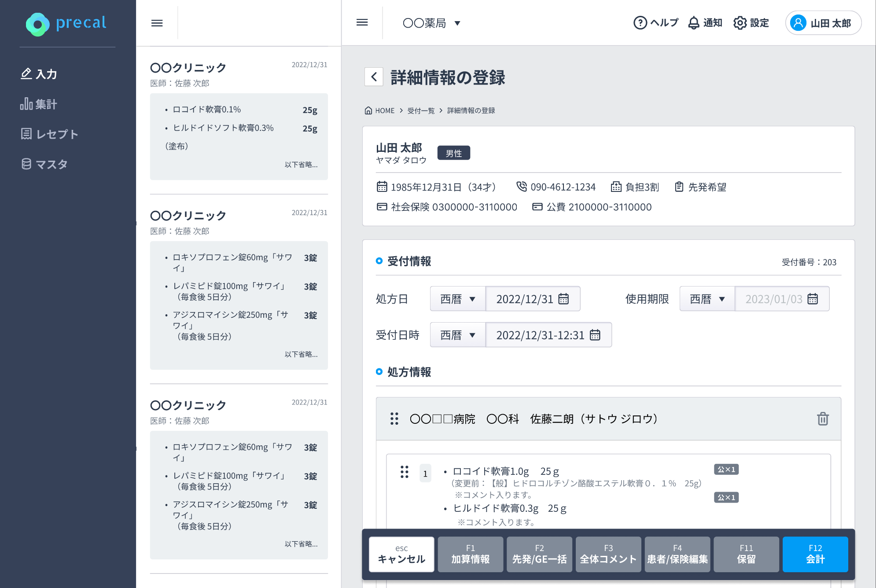Image resolution: width=876 pixels, height=588 pixels.
Task: Open calendar picker for 受付日時 field
Action: [x=595, y=335]
